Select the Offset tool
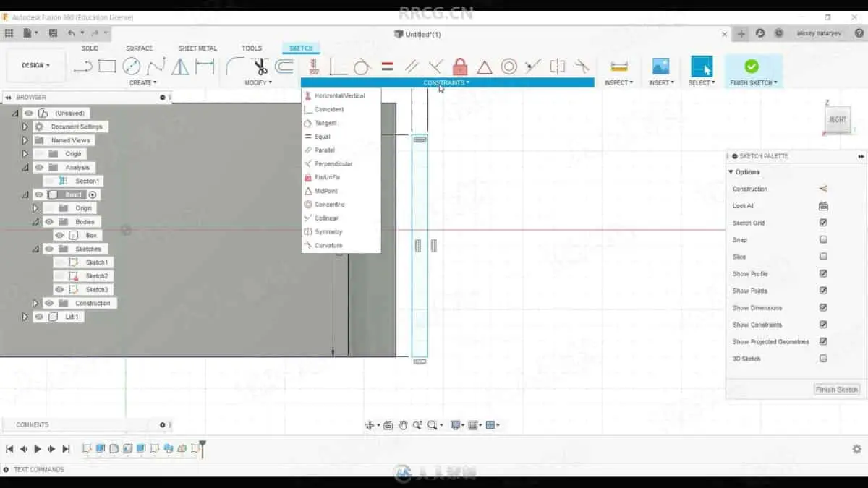Image resolution: width=868 pixels, height=488 pixels. pos(285,67)
